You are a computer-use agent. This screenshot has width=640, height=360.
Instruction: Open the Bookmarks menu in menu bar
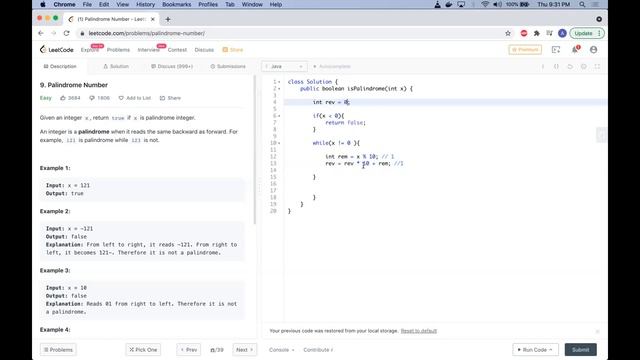click(176, 4)
